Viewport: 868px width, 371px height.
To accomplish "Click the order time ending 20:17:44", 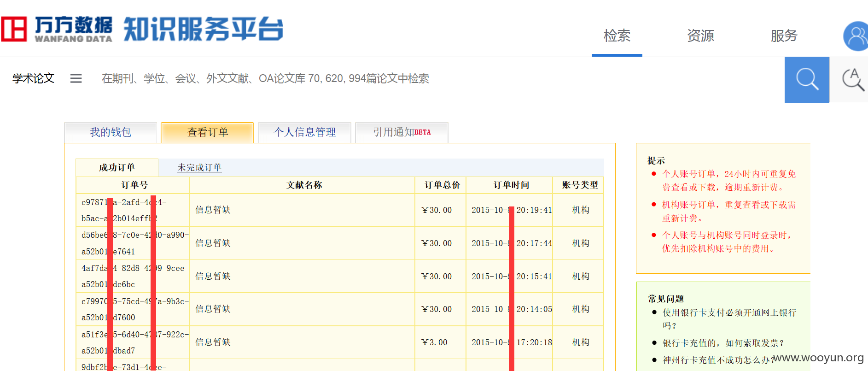I will point(512,243).
